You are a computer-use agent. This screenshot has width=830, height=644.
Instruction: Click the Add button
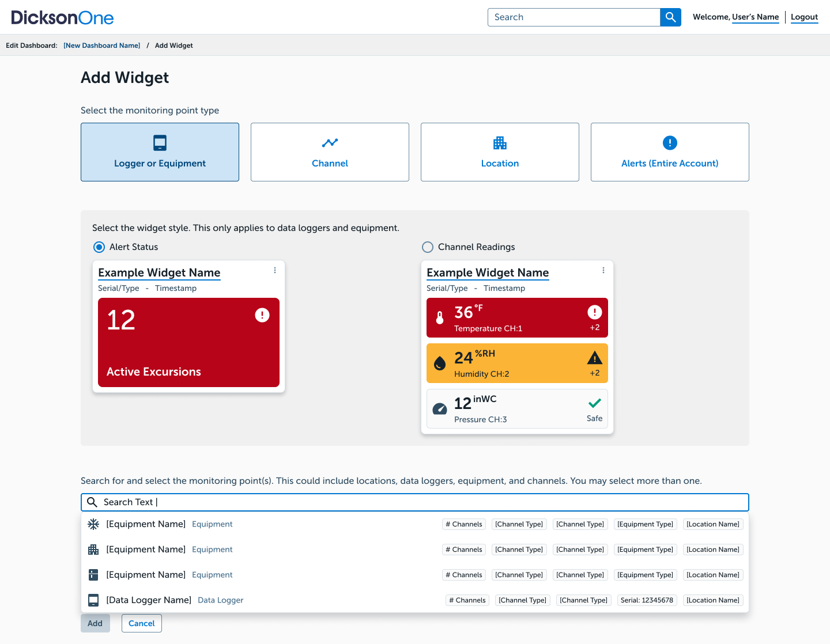(x=95, y=623)
